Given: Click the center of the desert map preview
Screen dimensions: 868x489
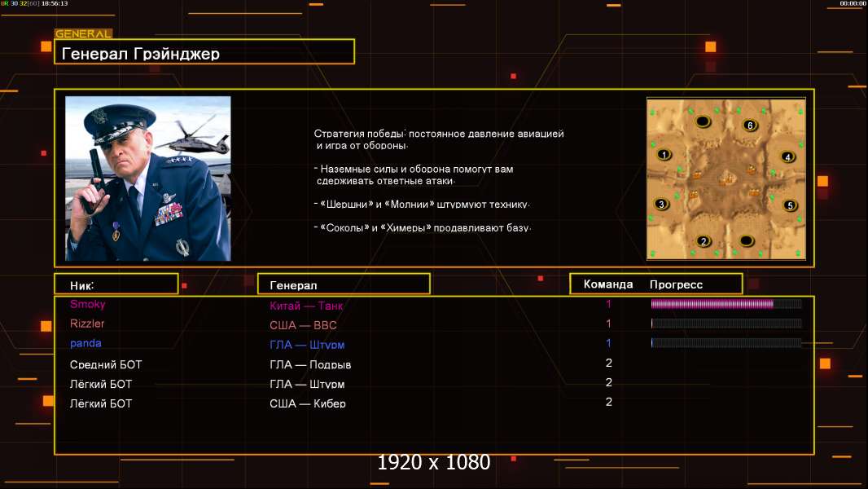Looking at the screenshot, I should pyautogui.click(x=726, y=178).
